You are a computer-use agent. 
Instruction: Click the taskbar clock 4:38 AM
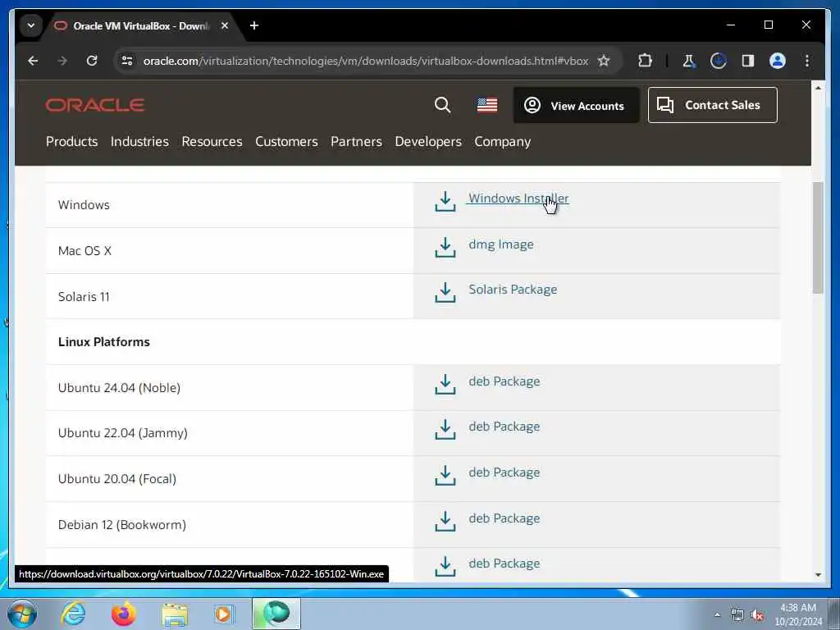point(797,608)
